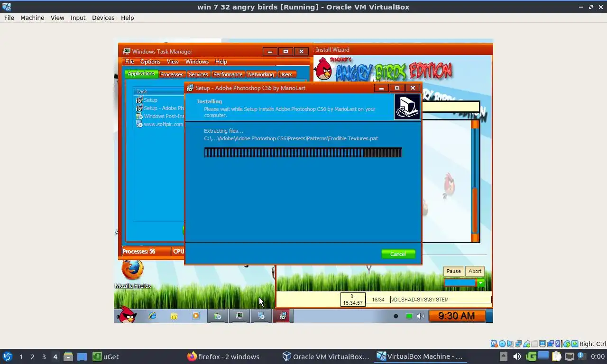Click the Angry Birds Start button in guest taskbar
Screen dimensions: 607x364
tap(127, 315)
